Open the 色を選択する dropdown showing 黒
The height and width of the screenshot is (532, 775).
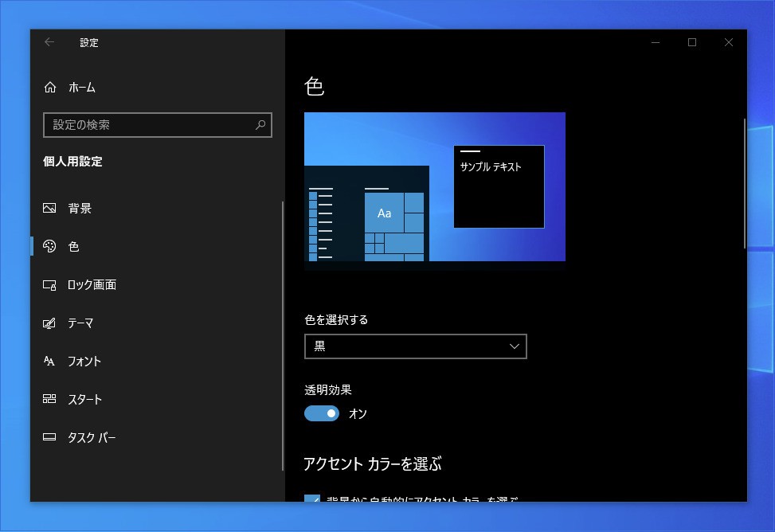pyautogui.click(x=416, y=346)
